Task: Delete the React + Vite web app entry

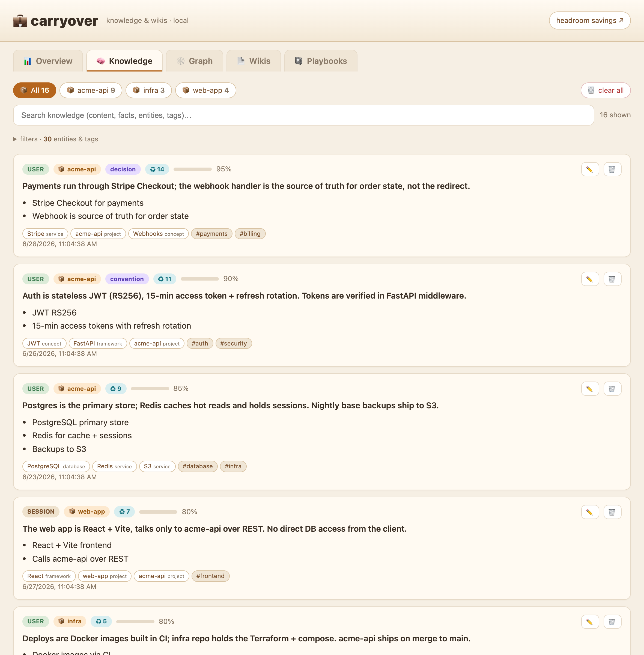Action: [x=612, y=512]
